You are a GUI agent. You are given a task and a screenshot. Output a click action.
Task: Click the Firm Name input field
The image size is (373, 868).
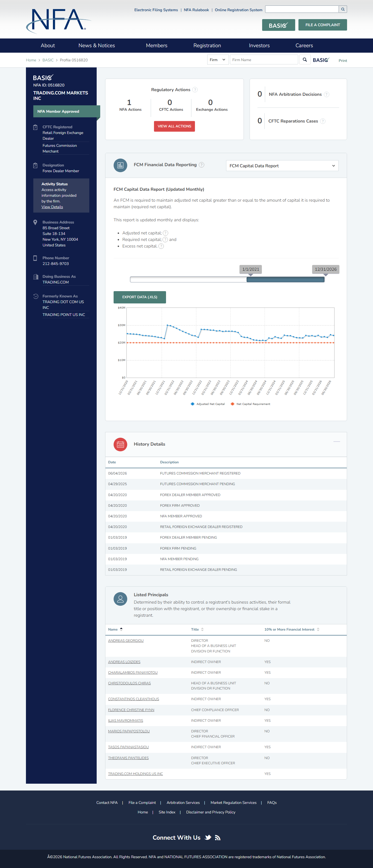click(x=264, y=60)
